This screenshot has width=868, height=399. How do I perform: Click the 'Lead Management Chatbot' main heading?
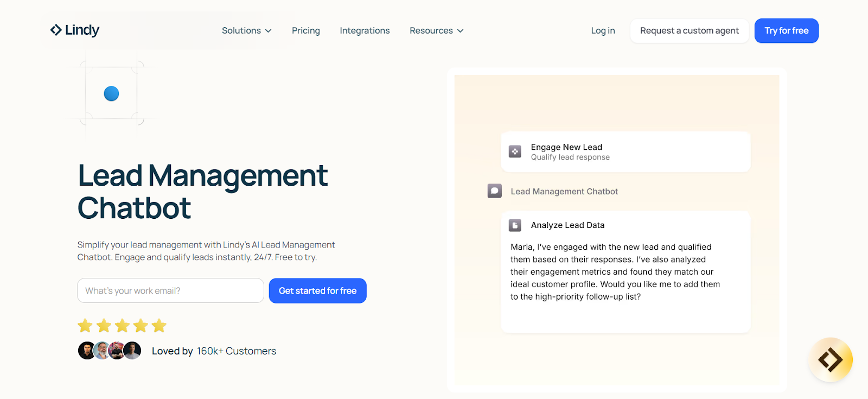pyautogui.click(x=203, y=192)
